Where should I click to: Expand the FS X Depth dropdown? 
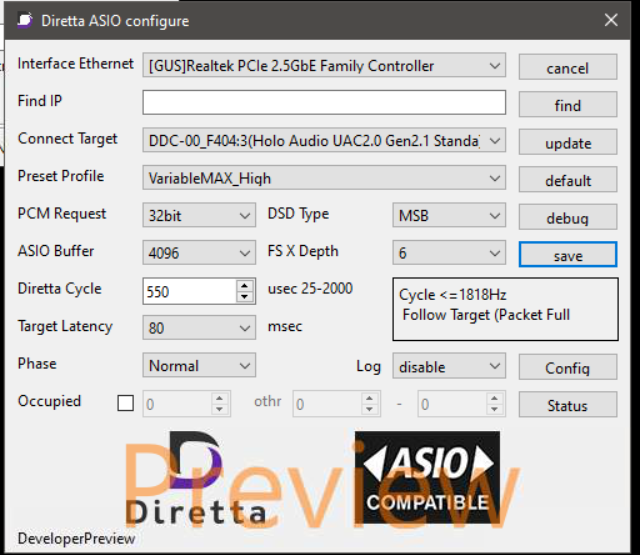click(x=449, y=253)
